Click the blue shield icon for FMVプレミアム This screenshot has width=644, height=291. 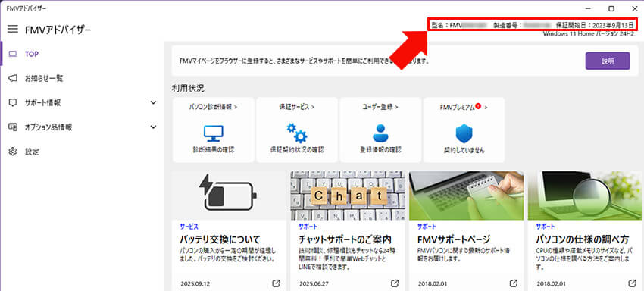(464, 133)
